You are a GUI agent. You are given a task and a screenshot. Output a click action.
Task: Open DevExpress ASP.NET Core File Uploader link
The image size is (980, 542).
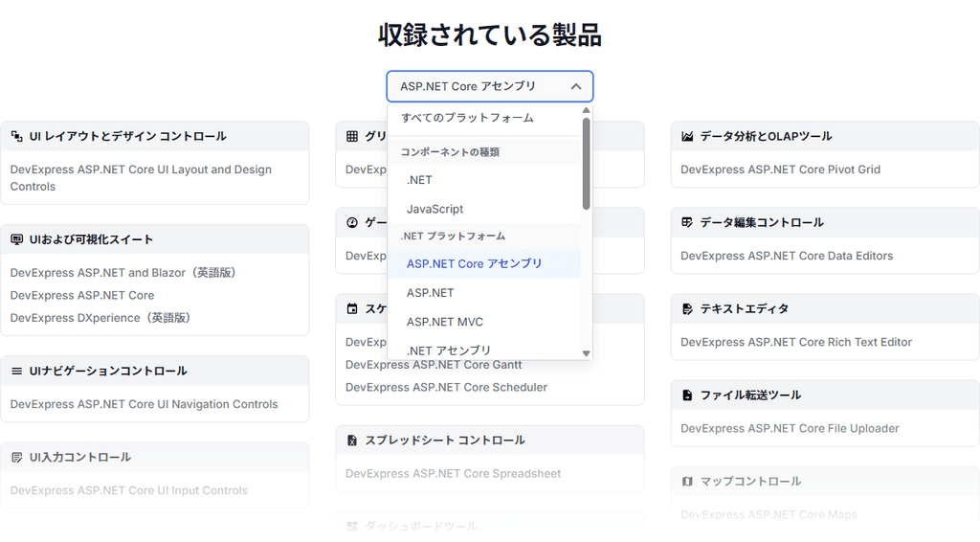[790, 428]
